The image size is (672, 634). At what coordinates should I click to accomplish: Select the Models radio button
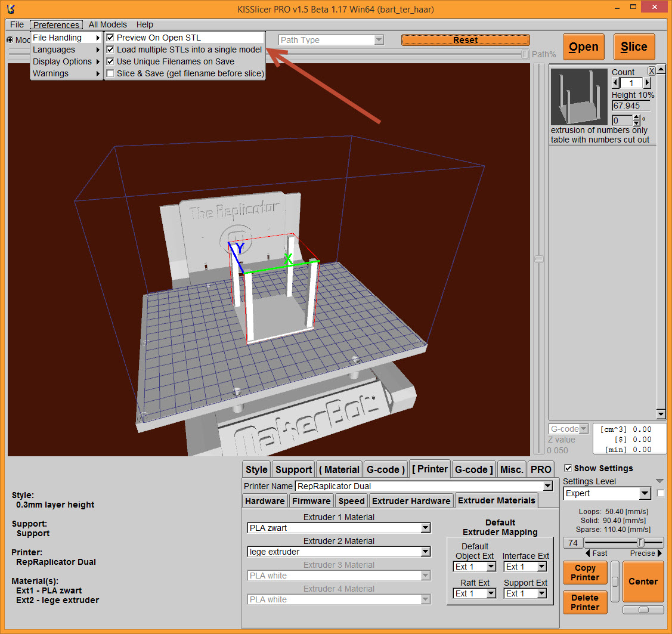coord(10,40)
